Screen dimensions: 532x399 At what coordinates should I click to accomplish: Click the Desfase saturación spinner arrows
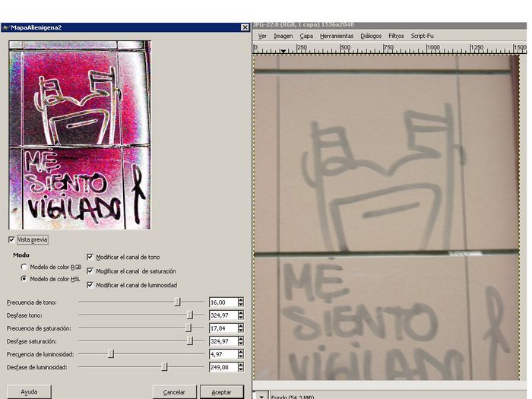coord(241,341)
